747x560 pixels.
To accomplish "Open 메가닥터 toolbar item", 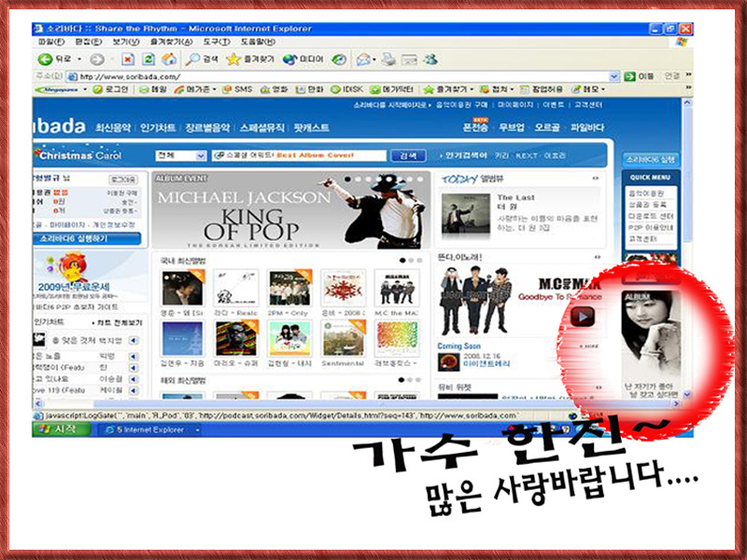I will [x=391, y=89].
